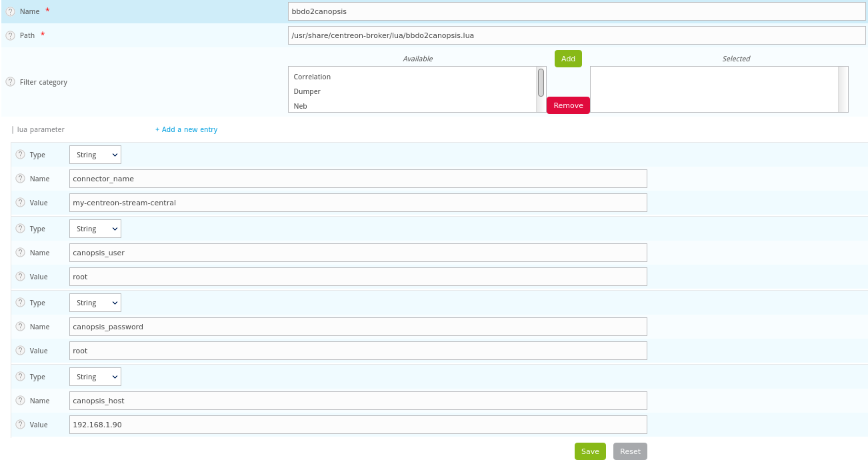Click help icon on the canopsis_host Name row
The image size is (868, 464).
(20, 401)
